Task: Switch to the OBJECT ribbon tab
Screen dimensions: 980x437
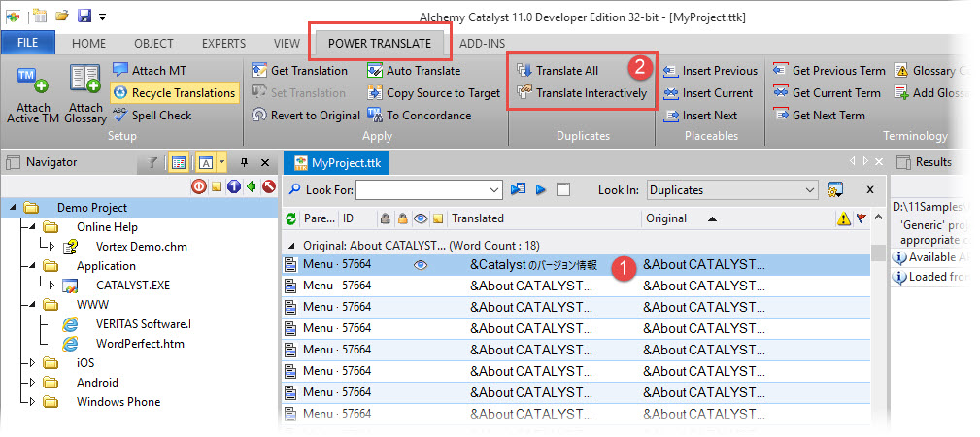Action: (153, 43)
